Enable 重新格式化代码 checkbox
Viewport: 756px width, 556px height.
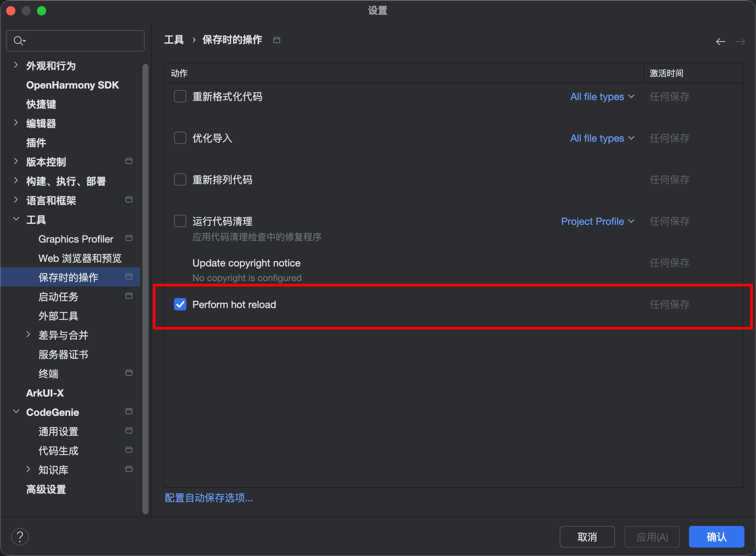tap(180, 96)
